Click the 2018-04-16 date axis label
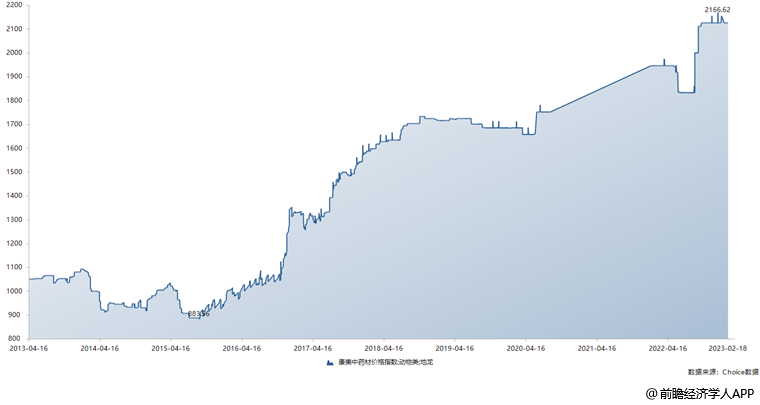Image resolution: width=760 pixels, height=405 pixels. (x=384, y=348)
